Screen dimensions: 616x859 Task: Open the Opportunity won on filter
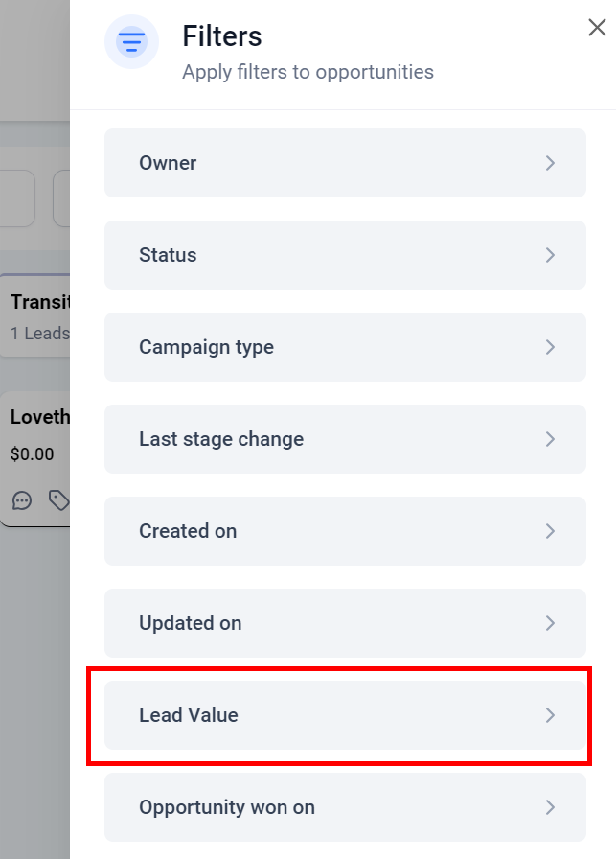click(x=345, y=807)
